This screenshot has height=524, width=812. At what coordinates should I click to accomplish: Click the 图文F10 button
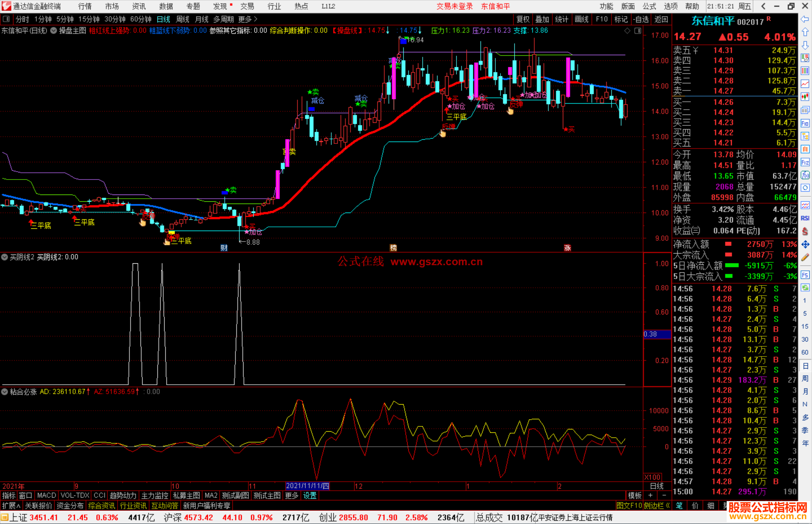(629, 506)
